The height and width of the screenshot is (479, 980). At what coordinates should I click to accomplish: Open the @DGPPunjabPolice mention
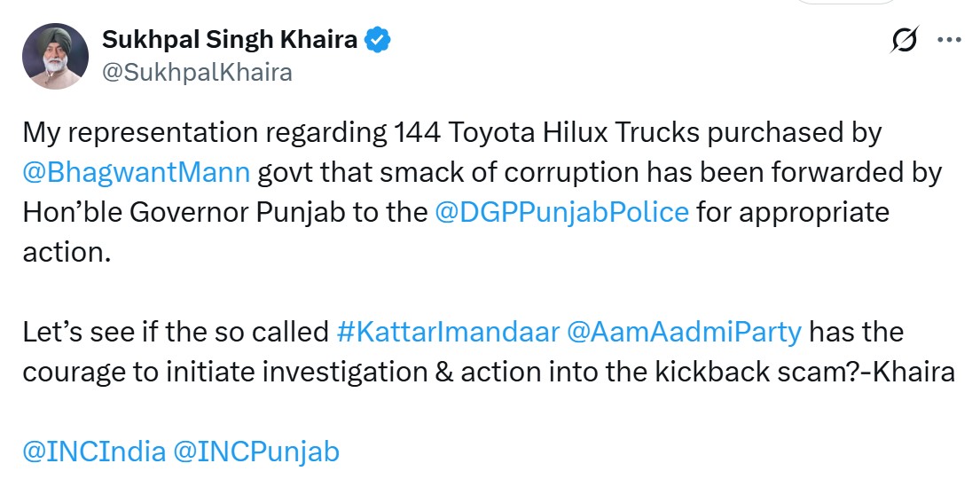click(x=561, y=212)
